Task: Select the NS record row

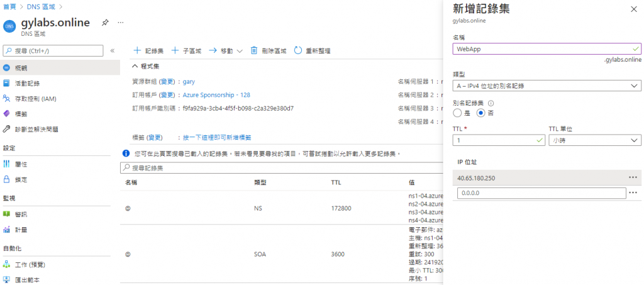Action: click(x=281, y=208)
